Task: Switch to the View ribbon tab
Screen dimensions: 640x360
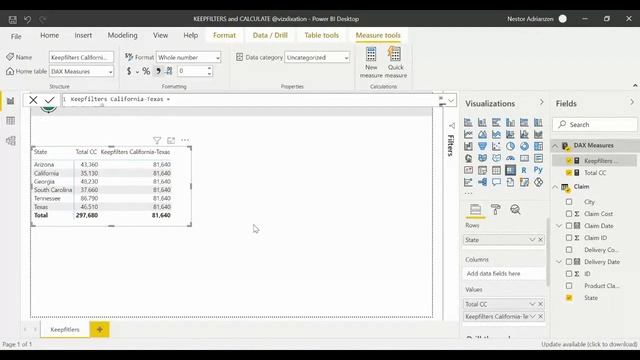Action: pyautogui.click(x=160, y=36)
